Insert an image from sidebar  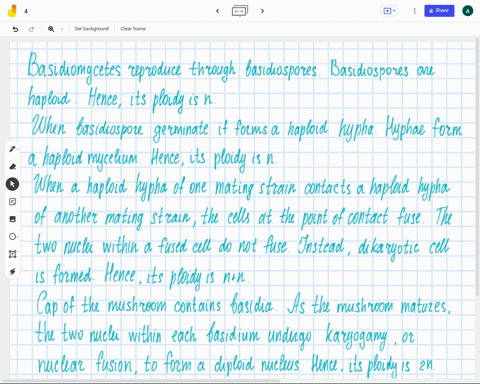coord(12,219)
